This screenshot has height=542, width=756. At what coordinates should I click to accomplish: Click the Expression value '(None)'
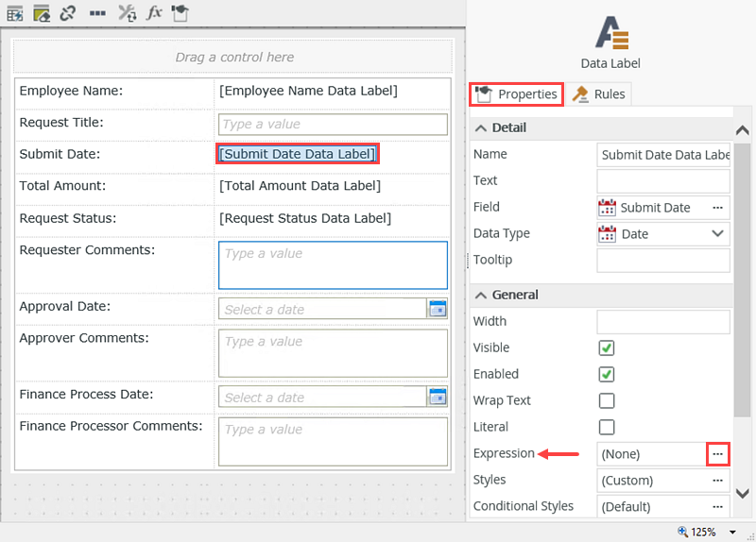tap(621, 454)
